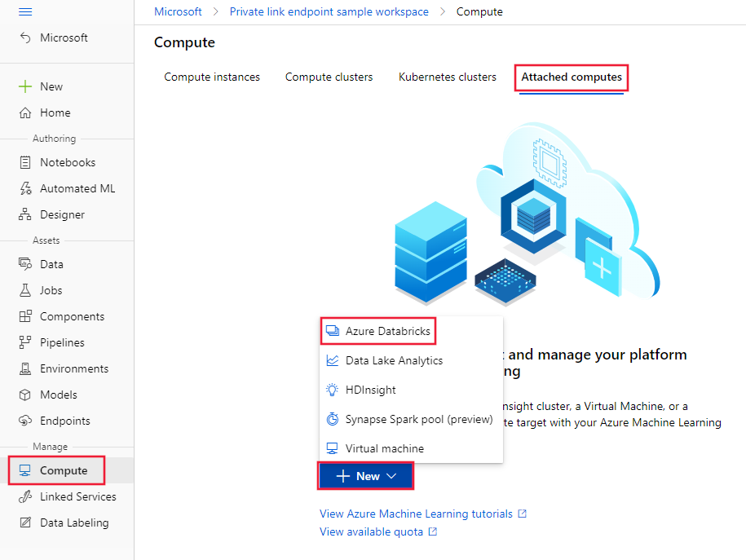
Task: Click the Azure Databricks icon in dropdown
Action: [x=333, y=331]
